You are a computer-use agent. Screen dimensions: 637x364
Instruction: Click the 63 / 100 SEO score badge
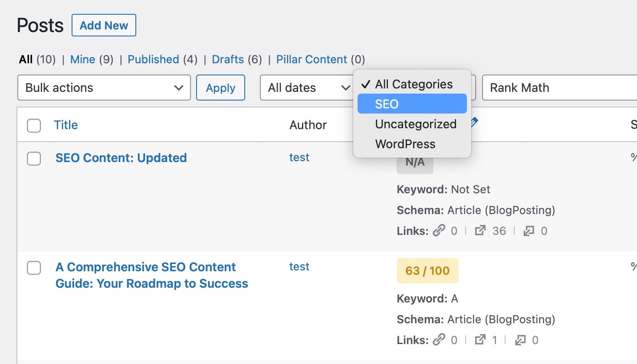(x=427, y=271)
